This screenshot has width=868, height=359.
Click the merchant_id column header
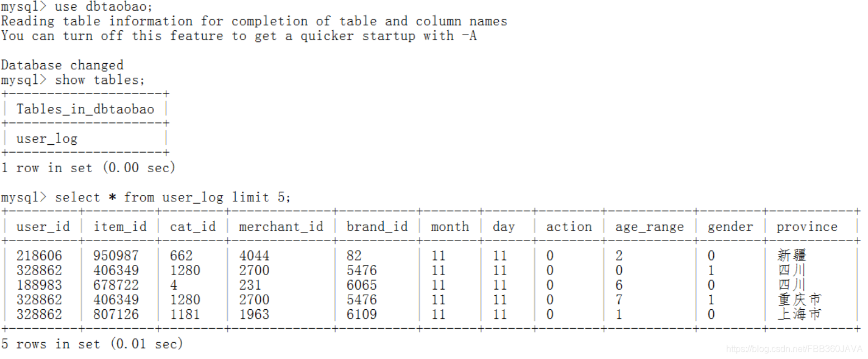281,226
